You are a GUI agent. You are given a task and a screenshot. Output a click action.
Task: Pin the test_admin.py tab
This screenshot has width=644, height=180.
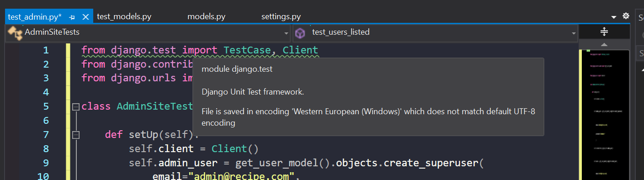click(x=72, y=17)
